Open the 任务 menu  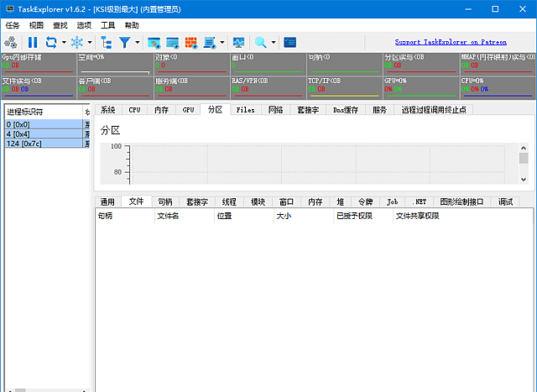pos(13,25)
